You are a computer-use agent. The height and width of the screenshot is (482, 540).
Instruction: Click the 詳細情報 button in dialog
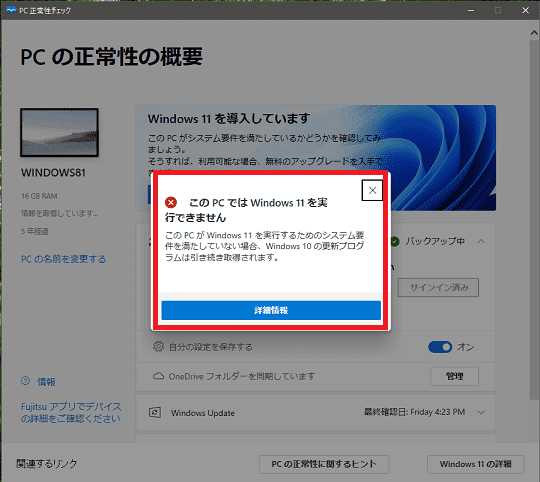[271, 310]
